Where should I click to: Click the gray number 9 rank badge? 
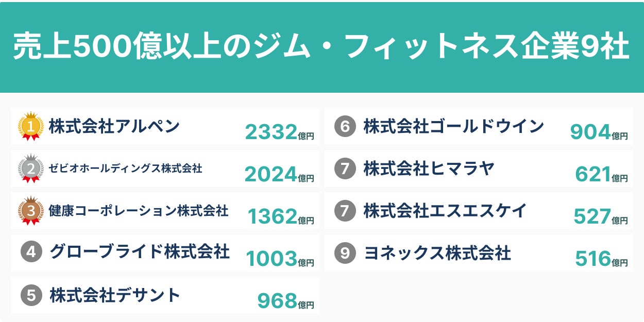coord(345,253)
